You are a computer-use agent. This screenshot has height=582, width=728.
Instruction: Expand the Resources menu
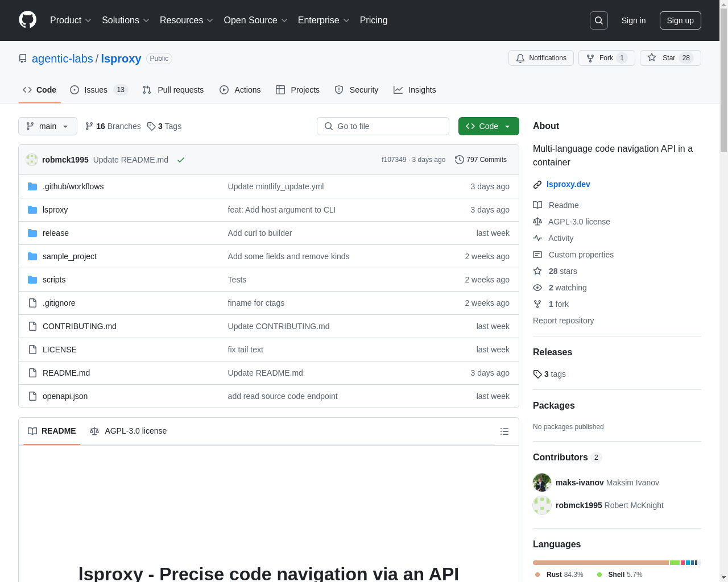pos(187,20)
